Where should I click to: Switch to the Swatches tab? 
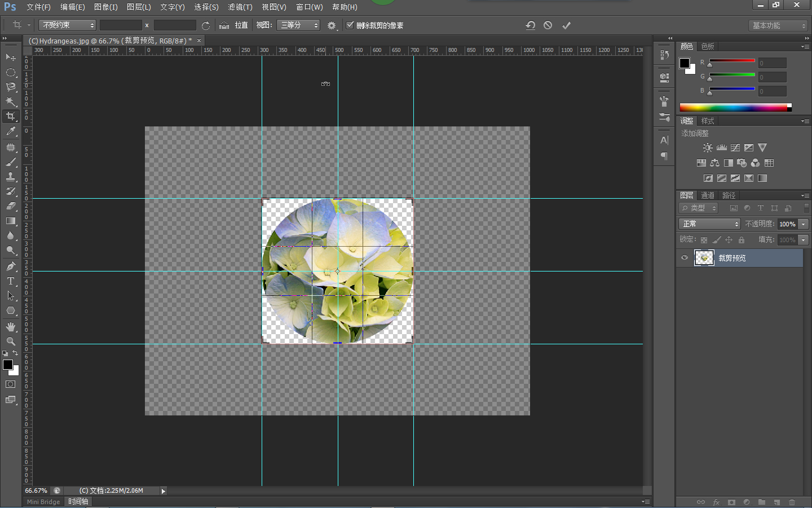(708, 46)
